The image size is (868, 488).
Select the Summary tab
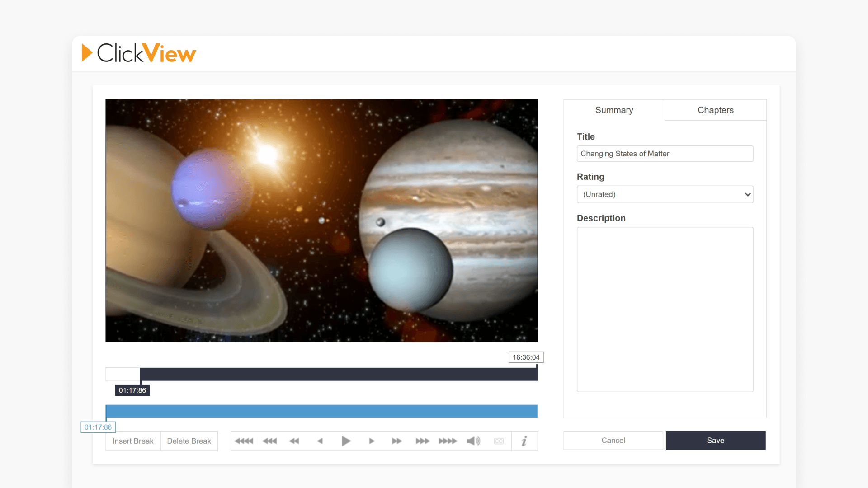614,110
